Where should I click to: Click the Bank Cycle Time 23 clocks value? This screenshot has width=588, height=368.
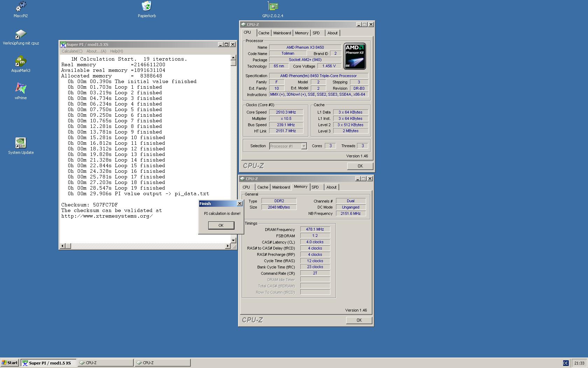[315, 267]
